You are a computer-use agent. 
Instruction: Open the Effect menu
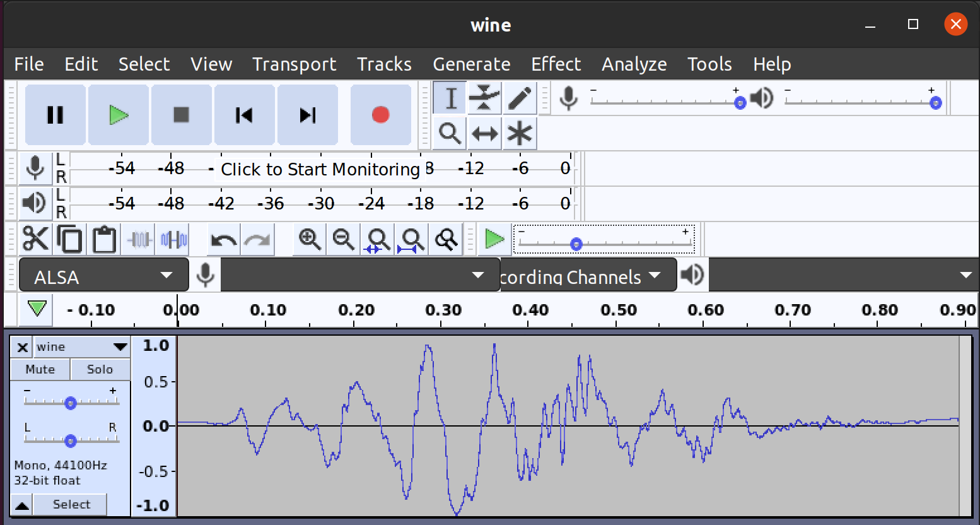tap(556, 64)
